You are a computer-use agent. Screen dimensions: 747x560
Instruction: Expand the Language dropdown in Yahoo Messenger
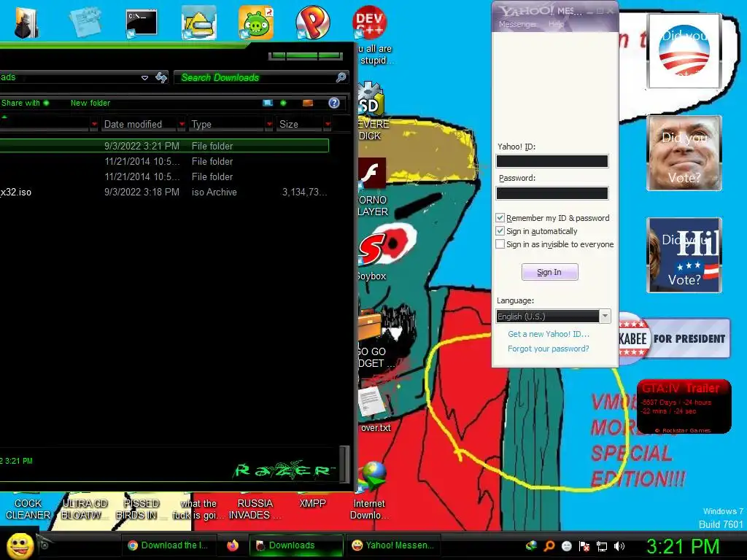[x=605, y=316]
